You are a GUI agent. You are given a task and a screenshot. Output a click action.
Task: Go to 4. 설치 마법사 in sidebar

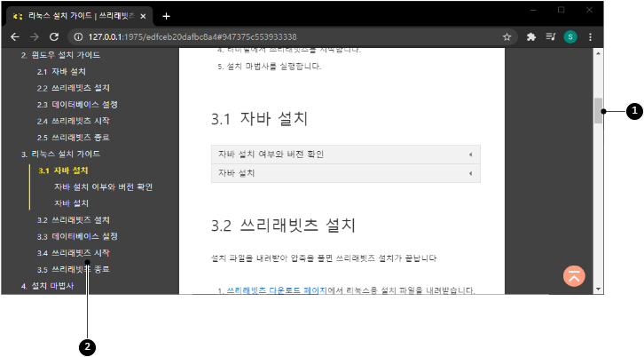47,286
